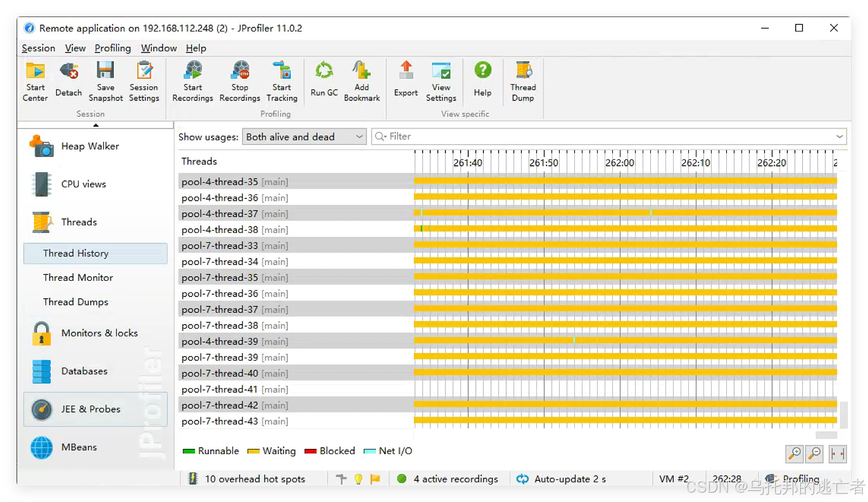Click Start Recordings in toolbar
This screenshot has width=868, height=502.
[193, 81]
